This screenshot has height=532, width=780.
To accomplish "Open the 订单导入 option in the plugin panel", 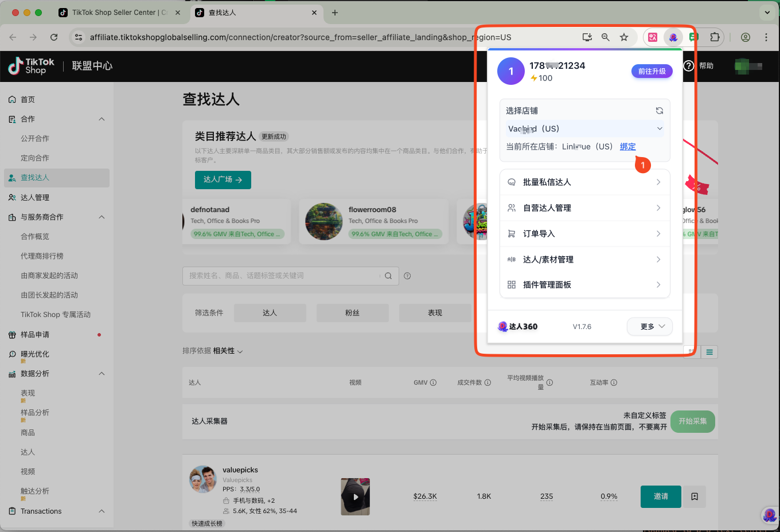I will click(x=584, y=233).
